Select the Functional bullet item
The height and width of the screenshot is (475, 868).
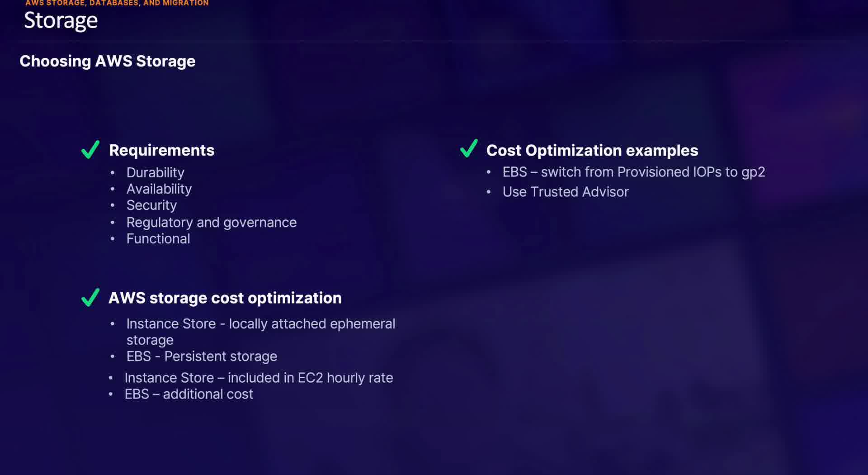158,239
